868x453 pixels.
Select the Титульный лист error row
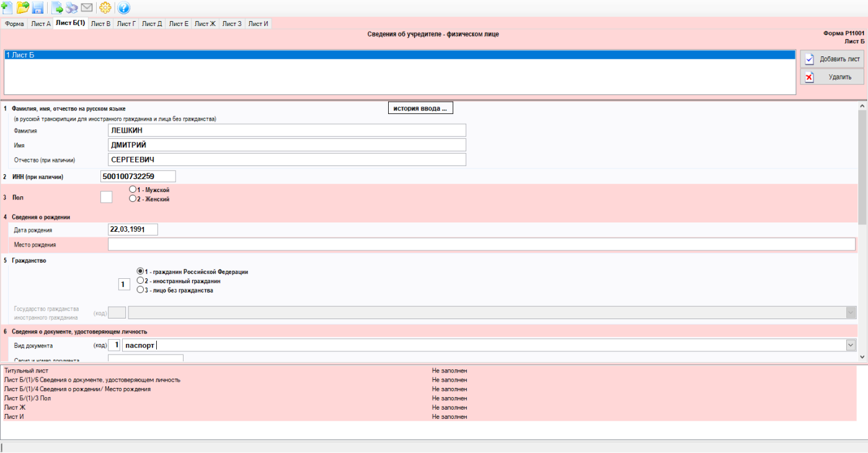click(x=429, y=371)
